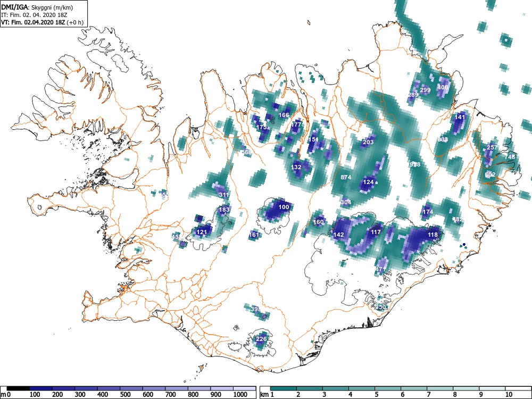532x399 pixels.
Task: Click the black swatch in the m legend
Action: pos(18,388)
